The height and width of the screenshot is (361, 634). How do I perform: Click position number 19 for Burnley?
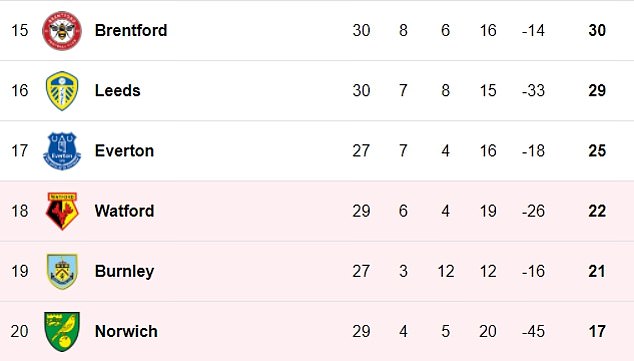pyautogui.click(x=19, y=271)
